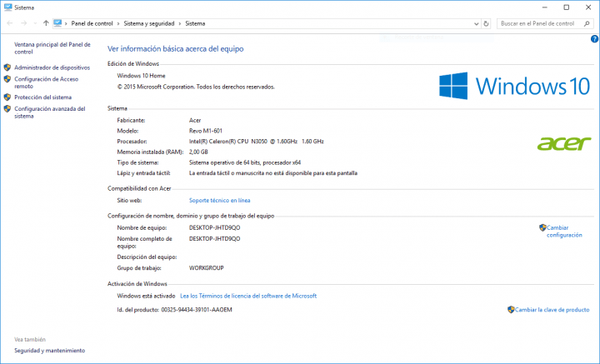This screenshot has height=364, width=600.
Task: Expand the address bar history dropdown
Action: 477,23
